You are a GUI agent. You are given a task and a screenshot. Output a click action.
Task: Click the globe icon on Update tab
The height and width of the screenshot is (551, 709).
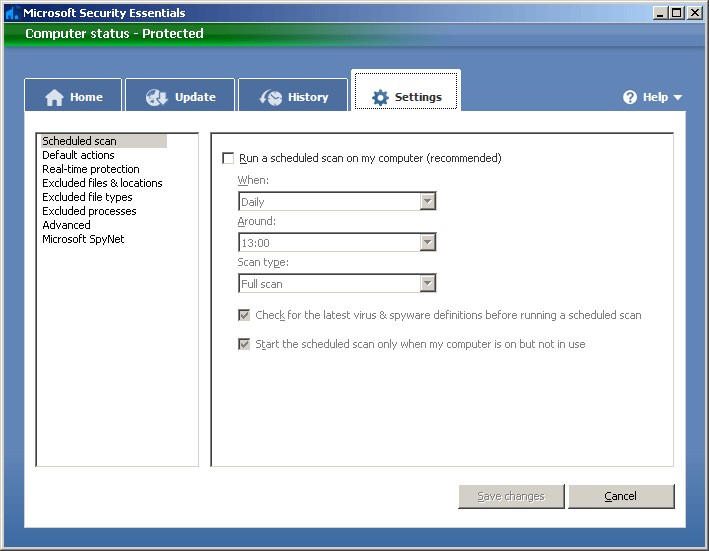click(x=156, y=97)
